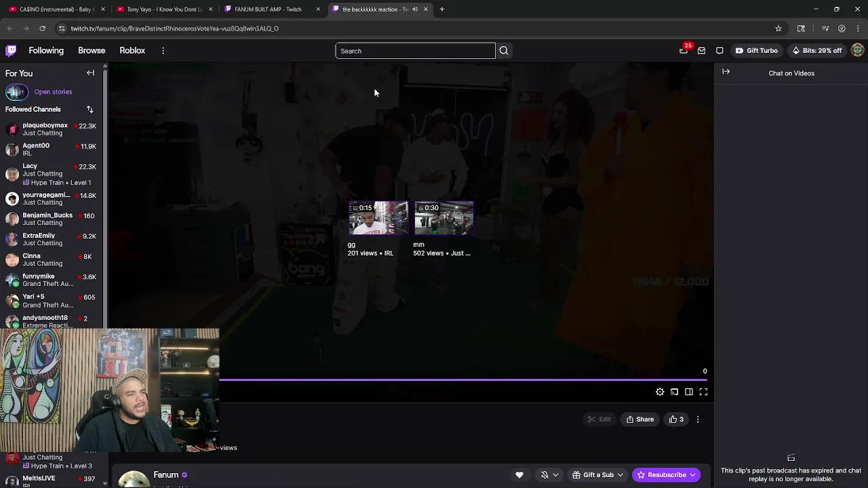Click the purple video seek bar
This screenshot has height=488, width=868.
click(x=463, y=380)
